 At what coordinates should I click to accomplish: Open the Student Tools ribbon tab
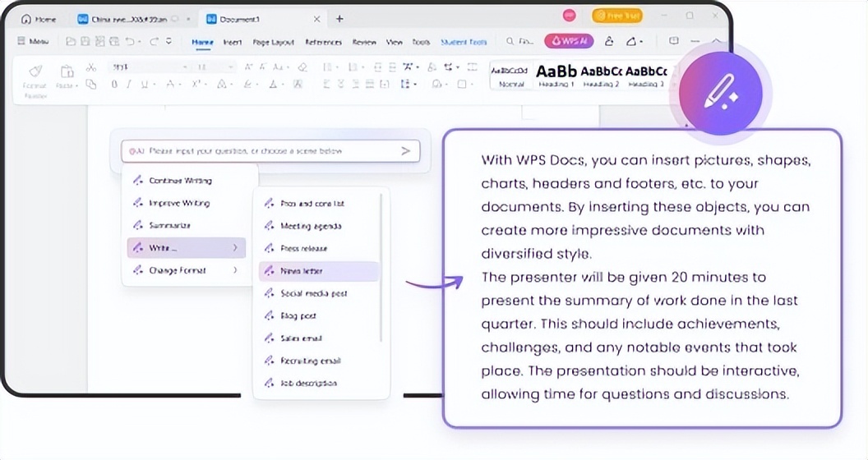point(464,42)
